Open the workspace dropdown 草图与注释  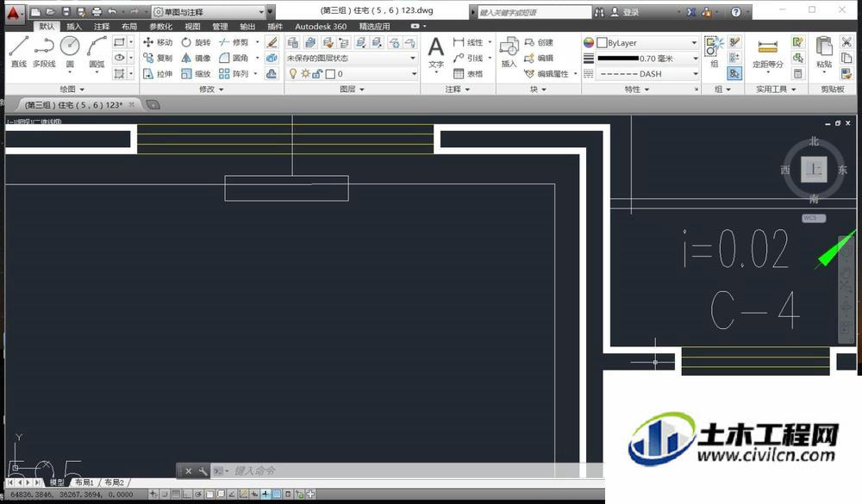point(209,11)
